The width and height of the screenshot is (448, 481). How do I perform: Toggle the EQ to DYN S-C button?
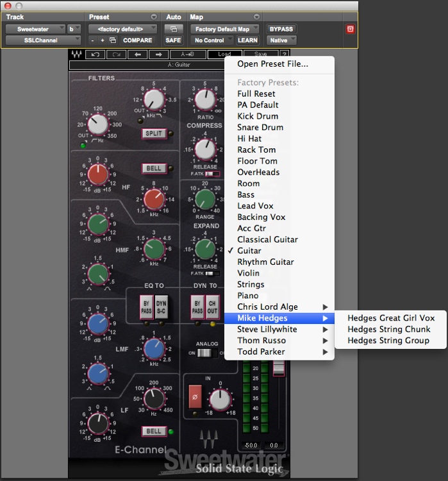point(162,307)
